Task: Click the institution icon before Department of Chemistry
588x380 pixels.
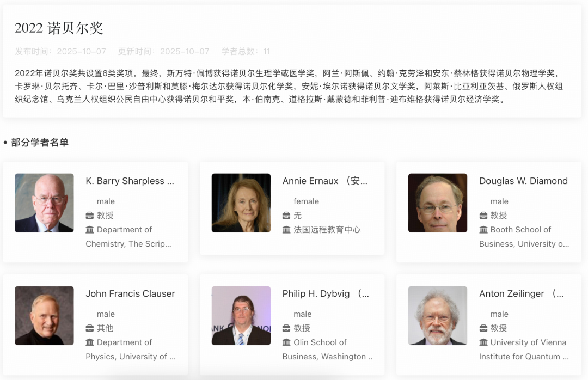Action: click(x=89, y=229)
